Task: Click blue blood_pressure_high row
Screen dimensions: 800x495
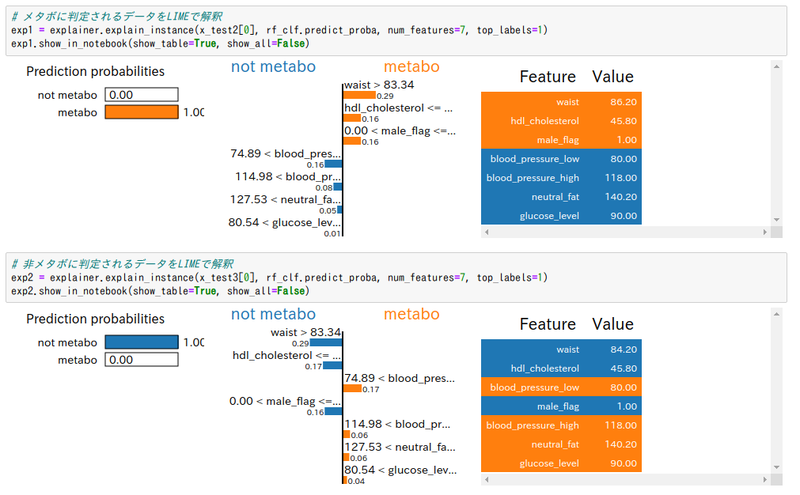Action: tap(561, 178)
